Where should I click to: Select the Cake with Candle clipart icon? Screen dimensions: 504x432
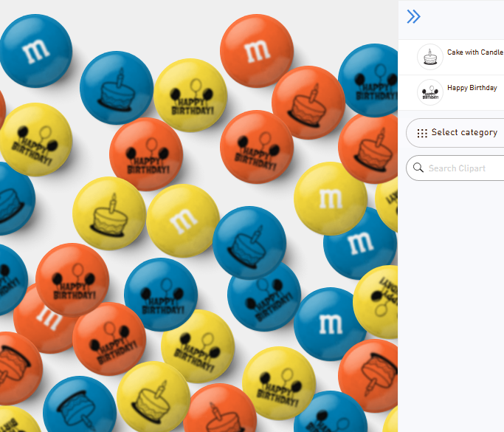tap(429, 57)
